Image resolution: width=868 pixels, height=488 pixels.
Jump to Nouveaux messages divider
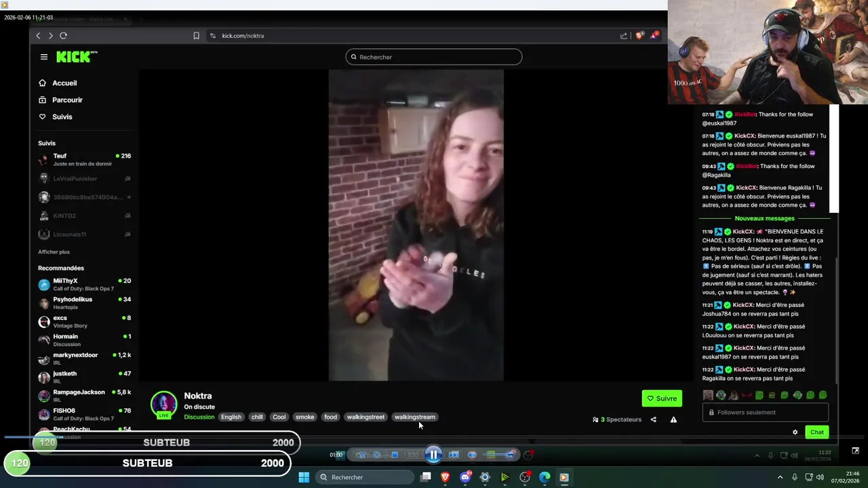(764, 218)
